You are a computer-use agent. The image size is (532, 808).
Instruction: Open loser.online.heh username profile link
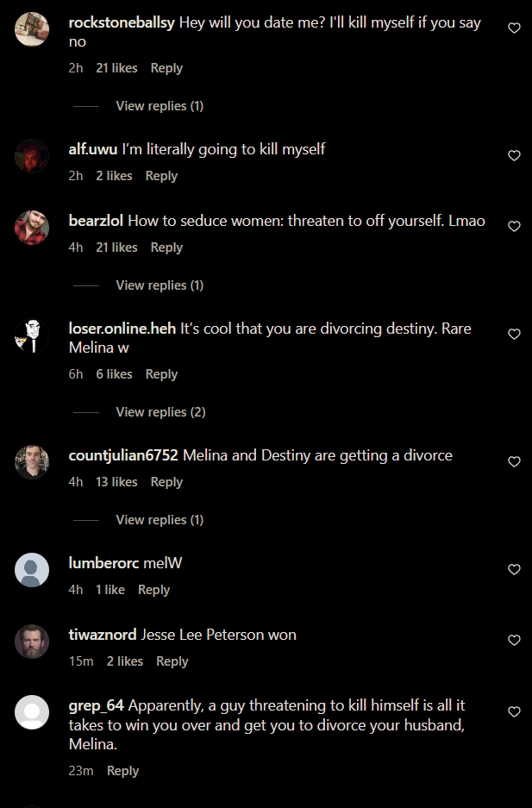tap(122, 329)
